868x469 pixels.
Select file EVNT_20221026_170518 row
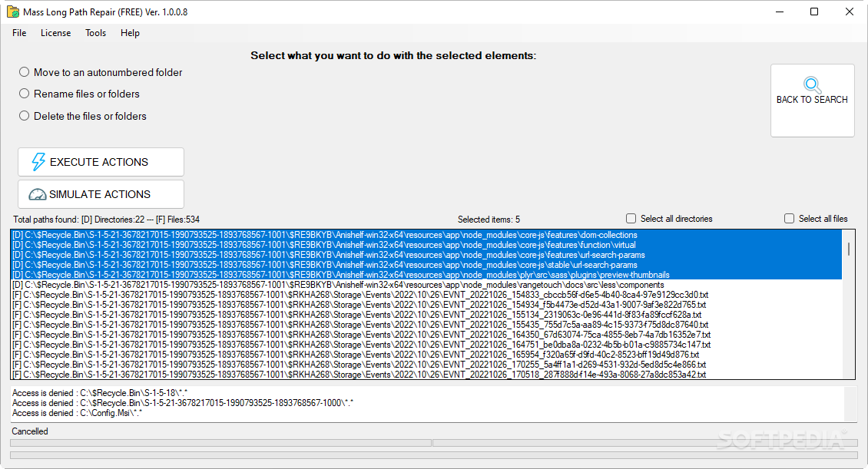(426, 375)
